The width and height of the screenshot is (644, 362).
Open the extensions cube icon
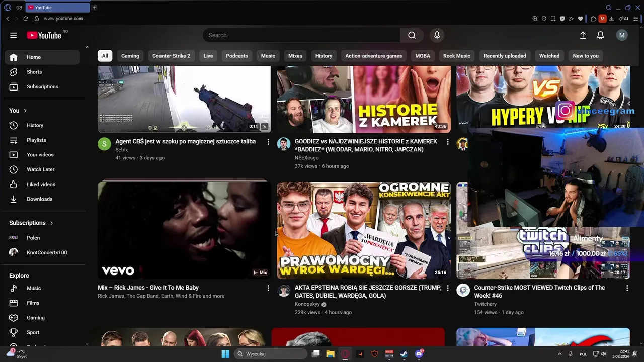pyautogui.click(x=593, y=19)
